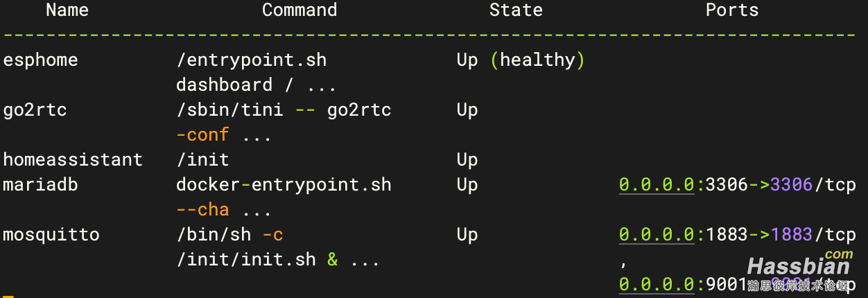
Task: Click the Command column header
Action: [x=300, y=10]
